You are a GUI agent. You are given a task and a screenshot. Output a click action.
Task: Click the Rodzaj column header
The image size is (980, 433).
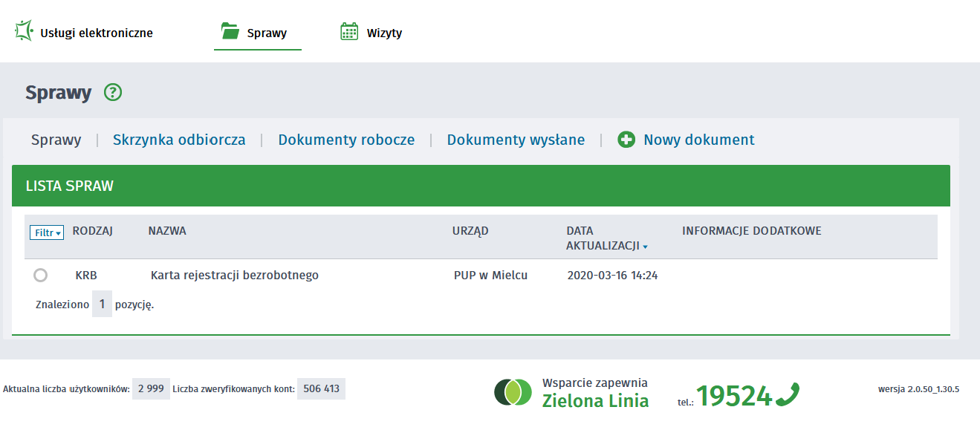click(92, 231)
